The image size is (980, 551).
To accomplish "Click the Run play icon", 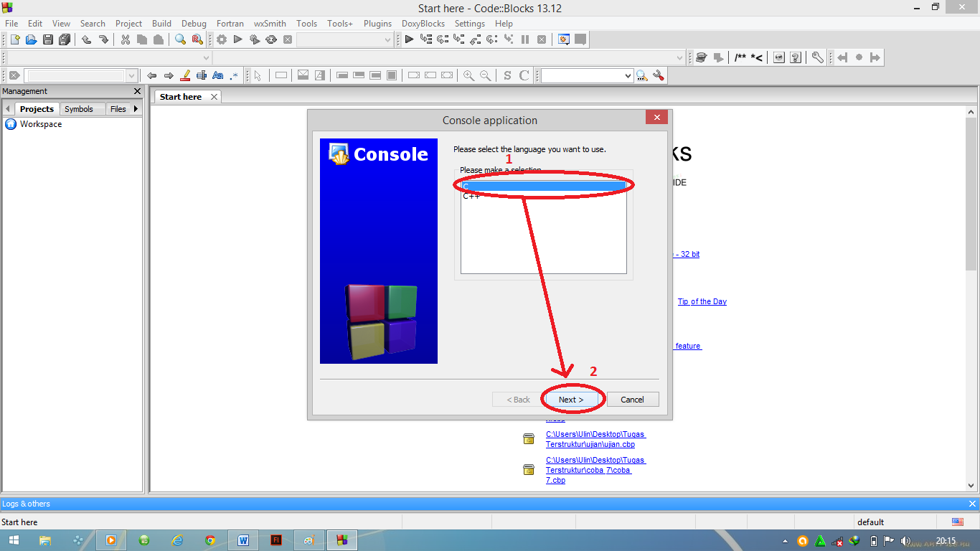I will pyautogui.click(x=237, y=39).
